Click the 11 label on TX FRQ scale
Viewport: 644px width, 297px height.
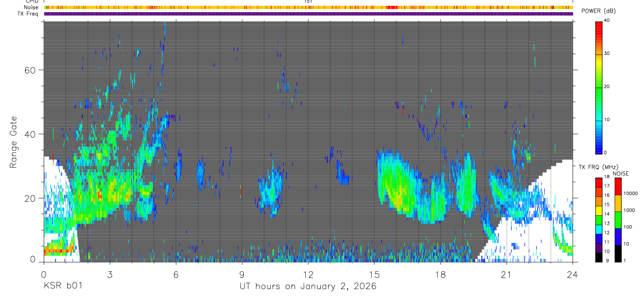[606, 242]
